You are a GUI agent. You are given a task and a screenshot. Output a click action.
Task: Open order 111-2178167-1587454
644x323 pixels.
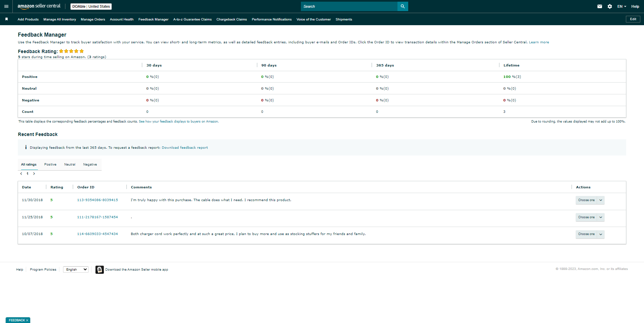pyautogui.click(x=98, y=217)
